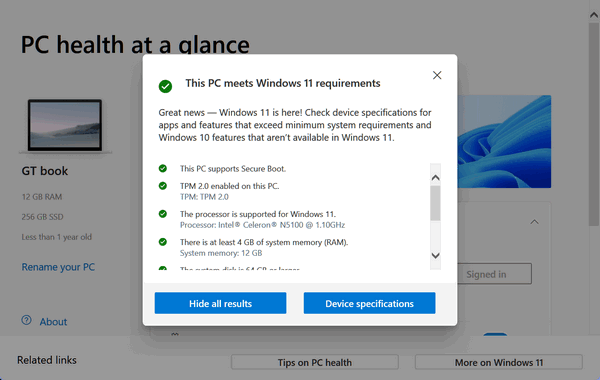600x380 pixels.
Task: Select 'TPM 2.0 enabled on this PC.' text
Action: pos(230,186)
